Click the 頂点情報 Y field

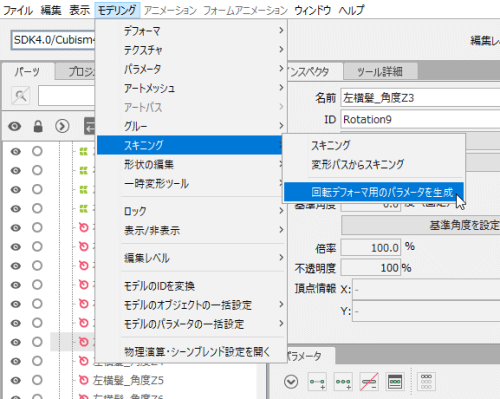[426, 311]
